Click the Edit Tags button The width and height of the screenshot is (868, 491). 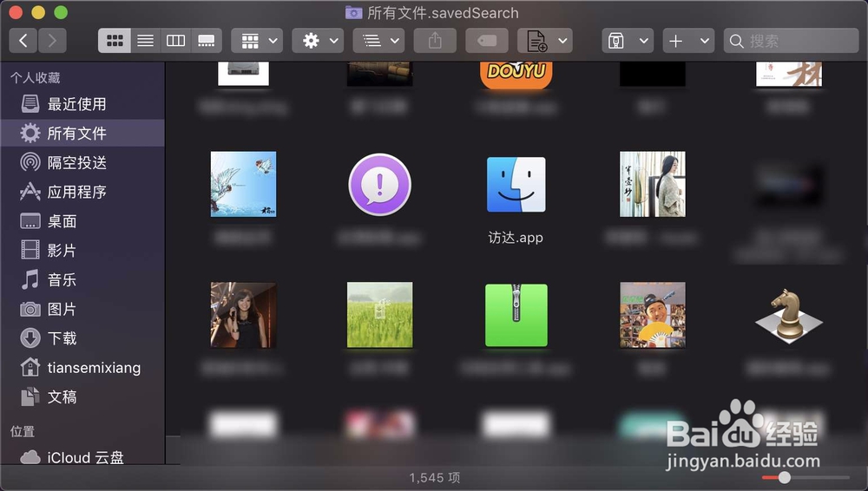tap(487, 41)
